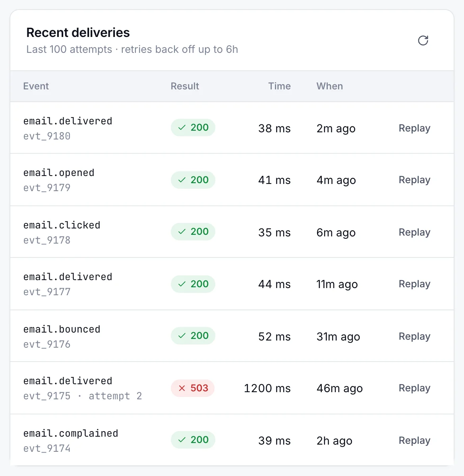Click the Result column header
The image size is (464, 476).
185,86
